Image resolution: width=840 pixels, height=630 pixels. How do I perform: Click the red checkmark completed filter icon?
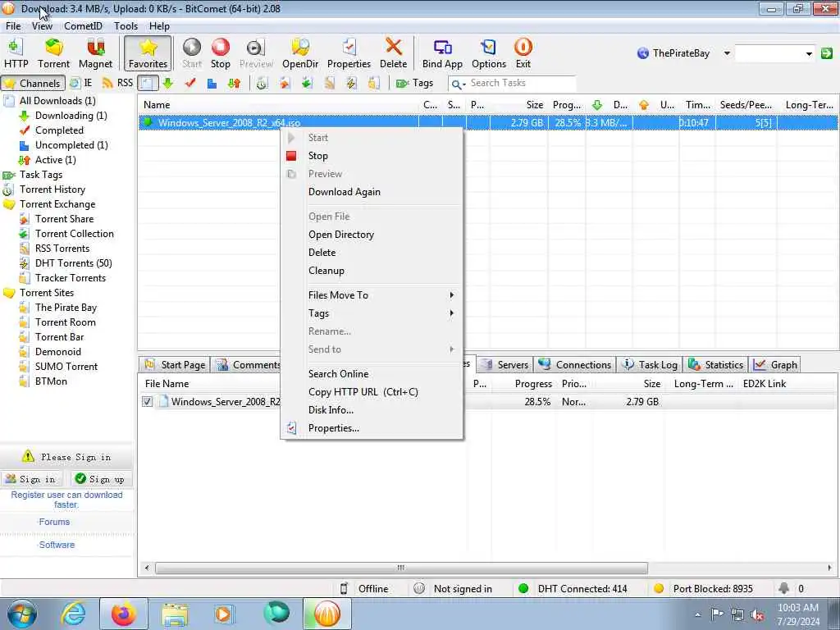[189, 83]
